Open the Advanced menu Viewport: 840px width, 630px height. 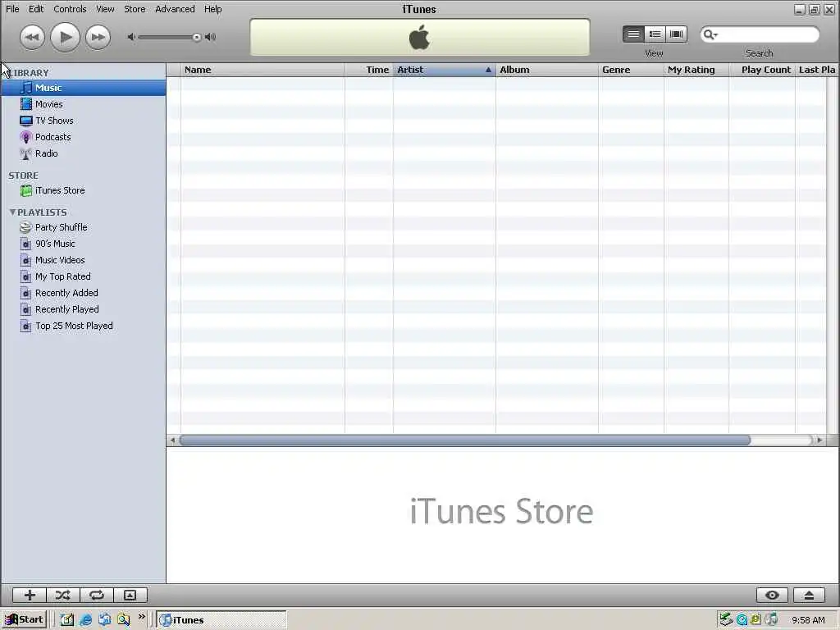point(175,9)
